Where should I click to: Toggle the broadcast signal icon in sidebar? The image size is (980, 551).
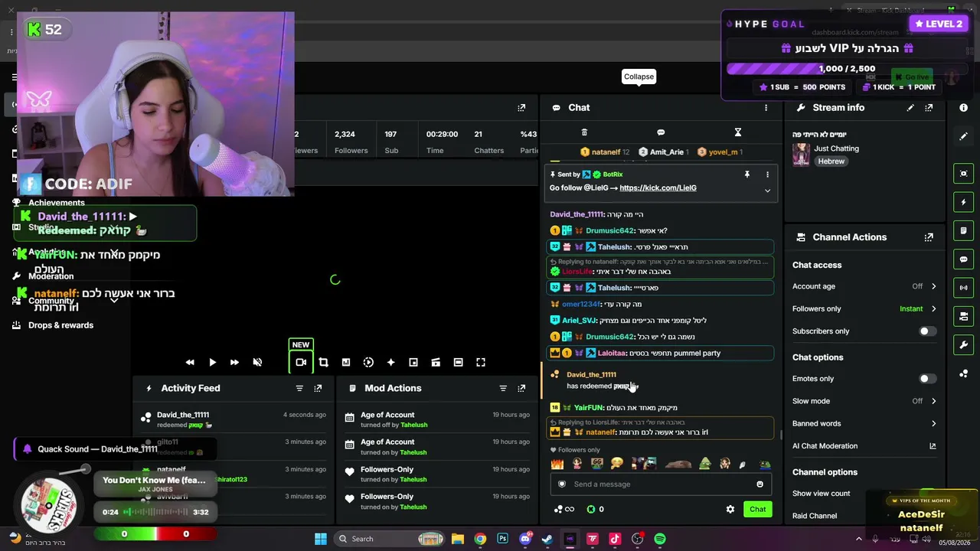point(963,288)
